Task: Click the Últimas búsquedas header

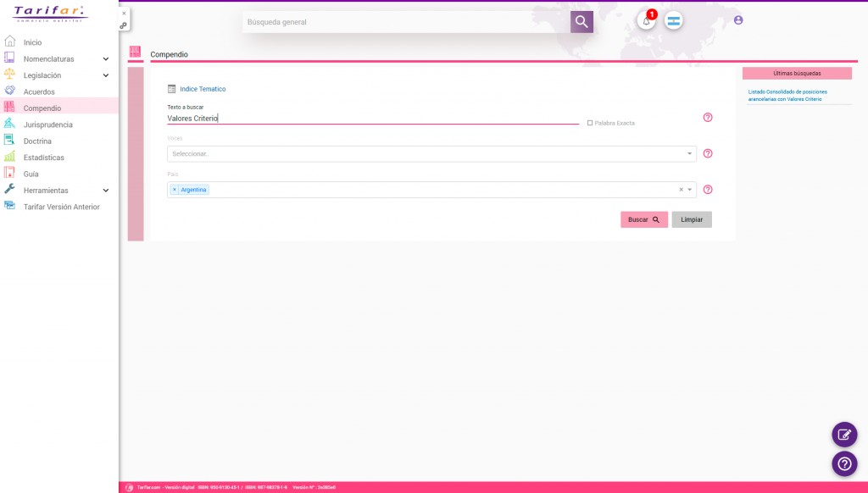Action: pyautogui.click(x=797, y=73)
